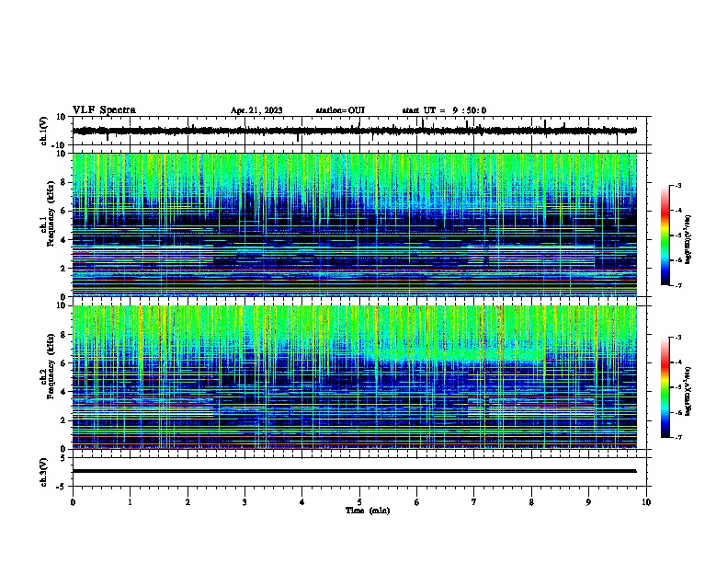
Task: Click the ch.2 spectrogram color scale bar
Action: (x=665, y=387)
